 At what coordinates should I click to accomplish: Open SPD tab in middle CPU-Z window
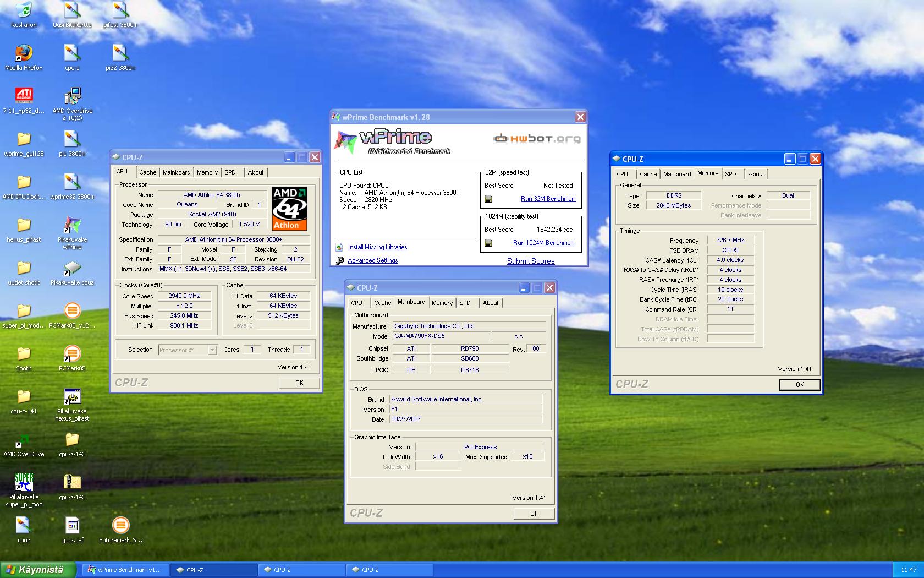click(x=465, y=303)
